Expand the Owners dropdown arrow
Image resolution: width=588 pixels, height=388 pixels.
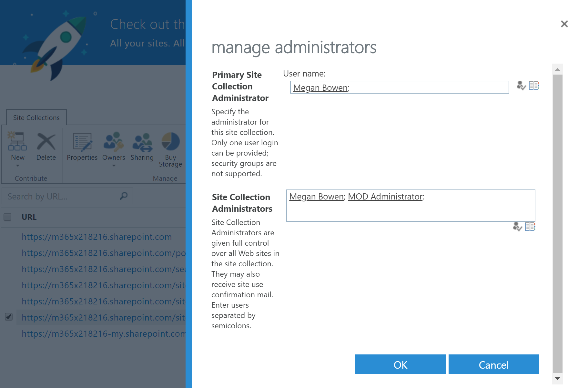tap(114, 166)
